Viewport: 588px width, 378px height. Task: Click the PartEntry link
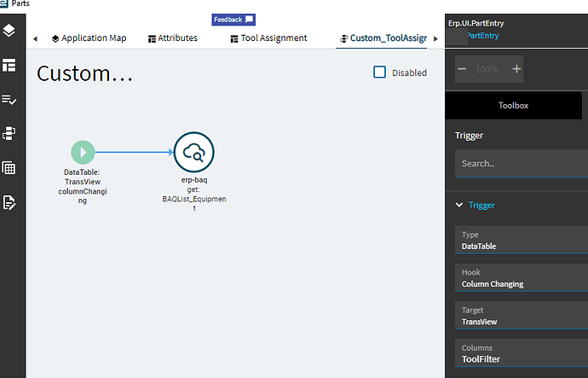[482, 36]
